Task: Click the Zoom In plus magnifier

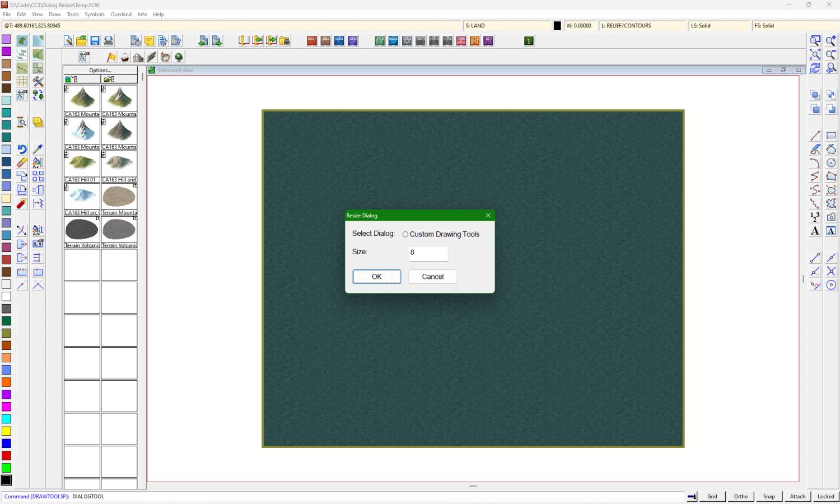Action: tap(831, 41)
